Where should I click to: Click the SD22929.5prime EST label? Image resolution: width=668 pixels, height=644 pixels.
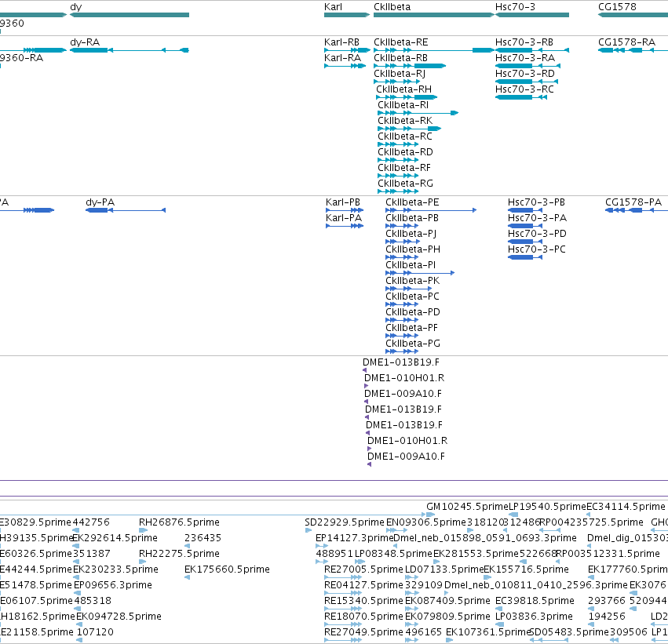[345, 522]
